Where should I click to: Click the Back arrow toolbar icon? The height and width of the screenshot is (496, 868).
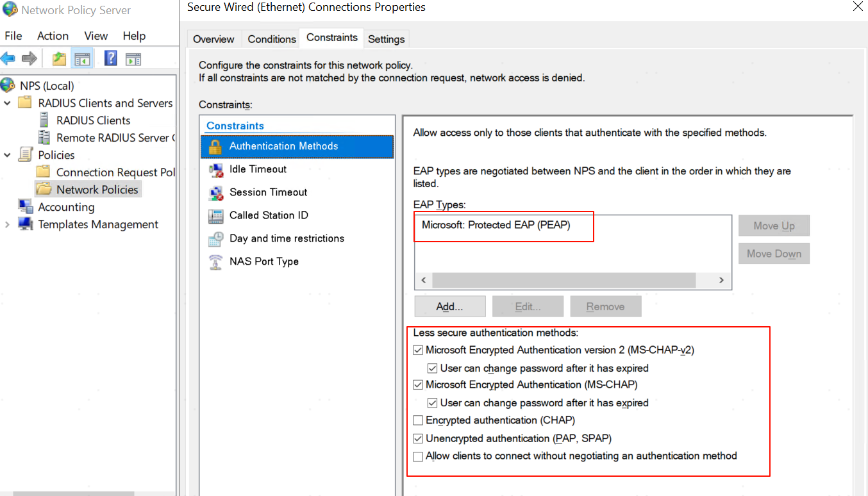(x=8, y=59)
